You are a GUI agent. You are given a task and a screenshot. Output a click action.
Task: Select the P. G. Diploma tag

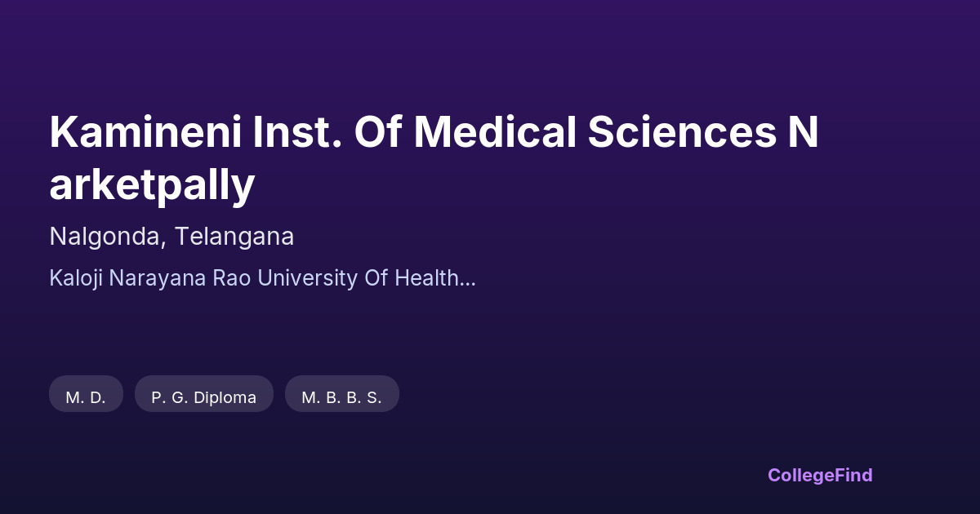(x=203, y=397)
